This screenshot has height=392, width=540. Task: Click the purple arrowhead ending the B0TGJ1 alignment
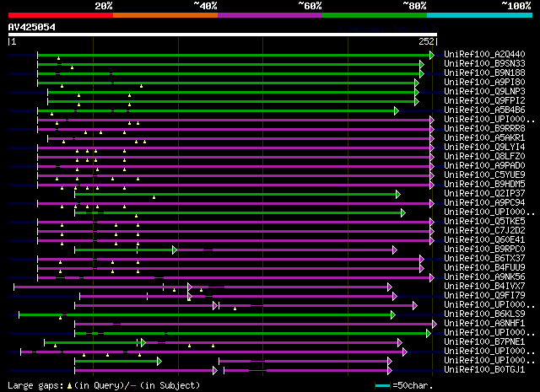(x=390, y=371)
